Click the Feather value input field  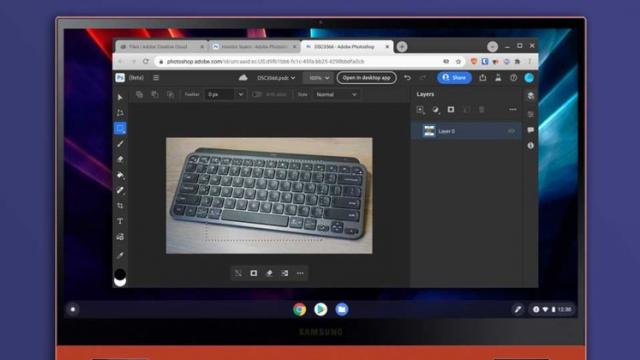220,94
